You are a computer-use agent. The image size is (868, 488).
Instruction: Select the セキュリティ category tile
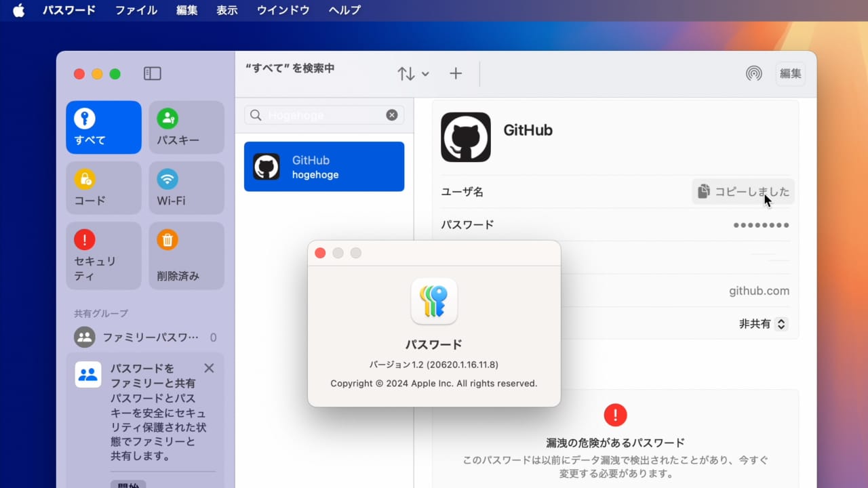(x=104, y=256)
